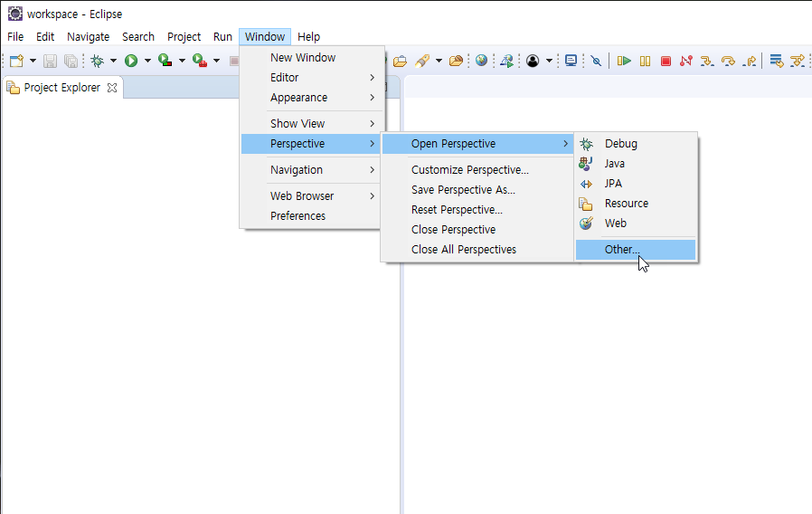This screenshot has width=812, height=514.
Task: Click the Window menu in menu bar
Action: coord(265,37)
